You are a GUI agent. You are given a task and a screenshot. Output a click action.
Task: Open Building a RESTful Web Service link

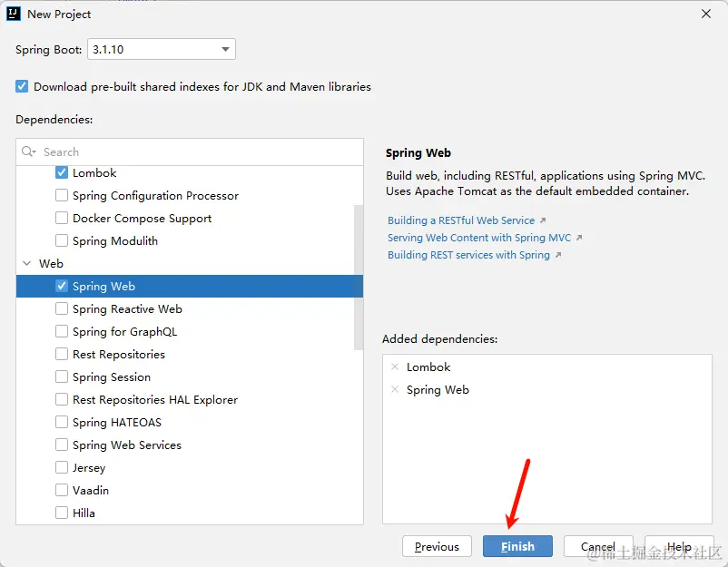point(461,220)
